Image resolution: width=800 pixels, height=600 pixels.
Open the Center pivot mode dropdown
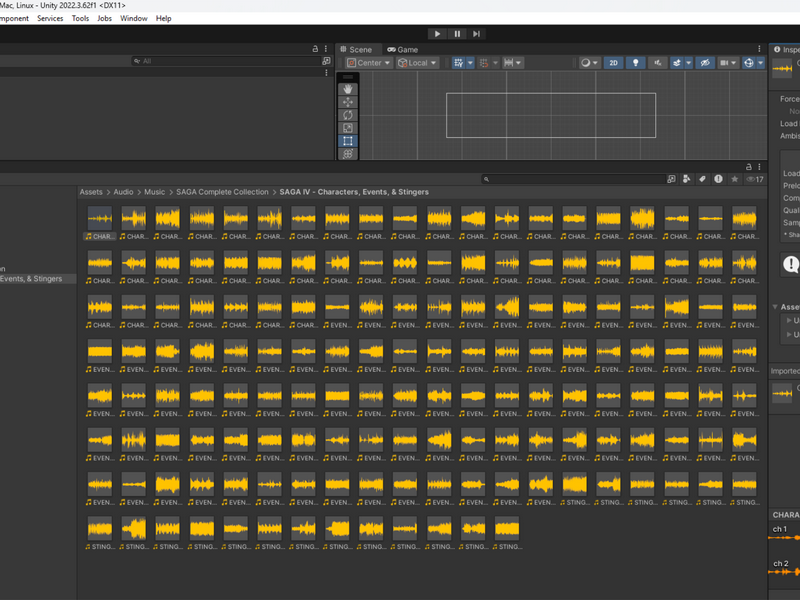click(x=368, y=63)
